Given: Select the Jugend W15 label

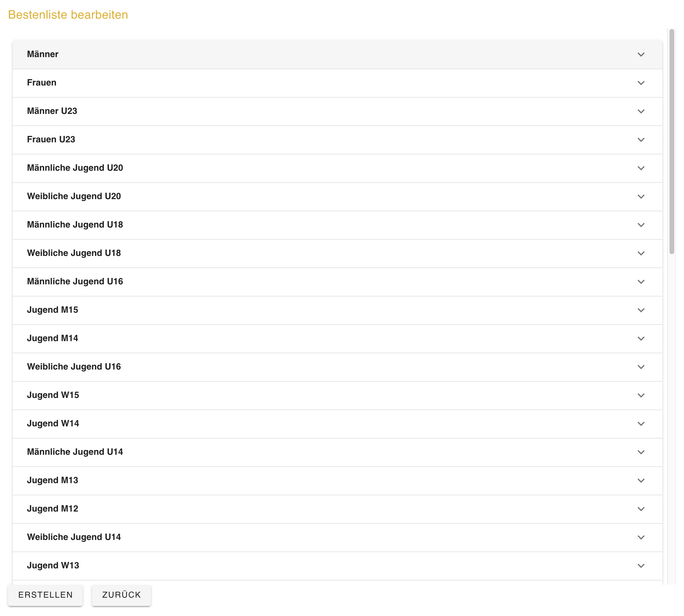Looking at the screenshot, I should (53, 395).
